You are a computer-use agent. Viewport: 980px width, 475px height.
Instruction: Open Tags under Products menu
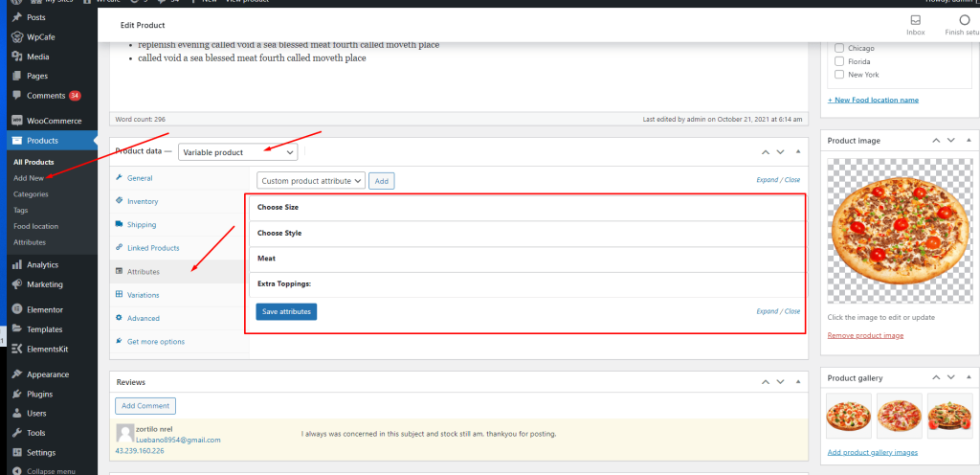(x=21, y=211)
